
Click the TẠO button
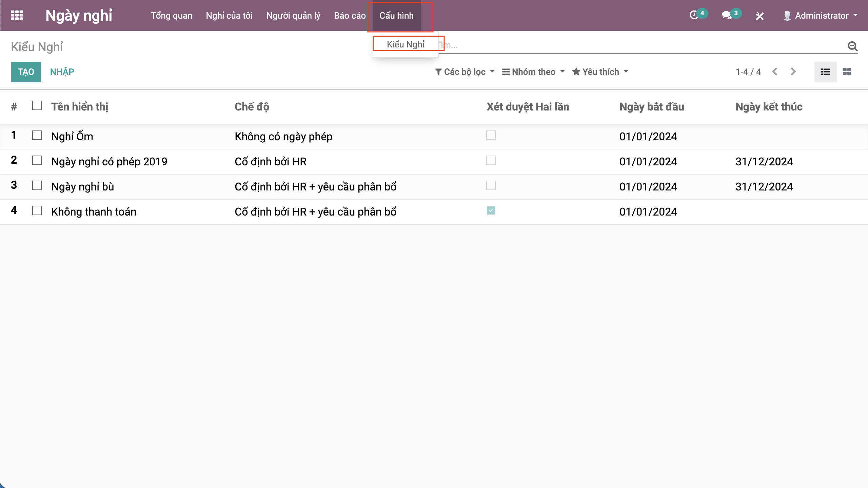tap(26, 72)
